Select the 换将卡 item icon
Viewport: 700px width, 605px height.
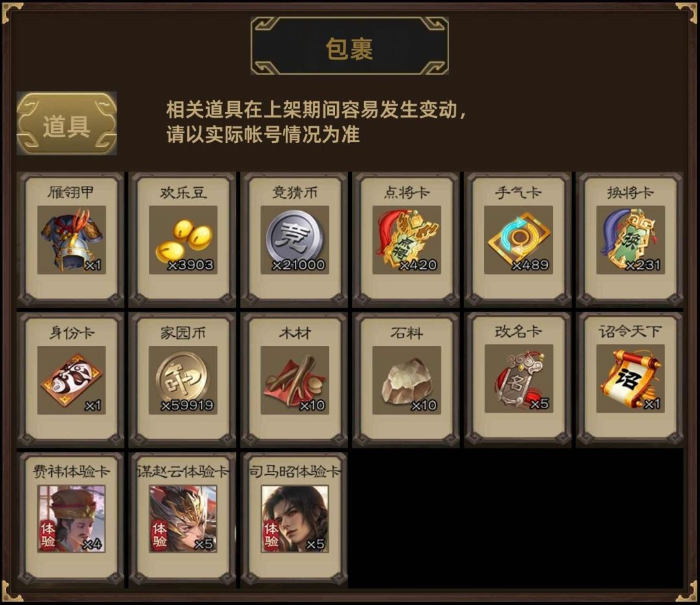pos(631,240)
